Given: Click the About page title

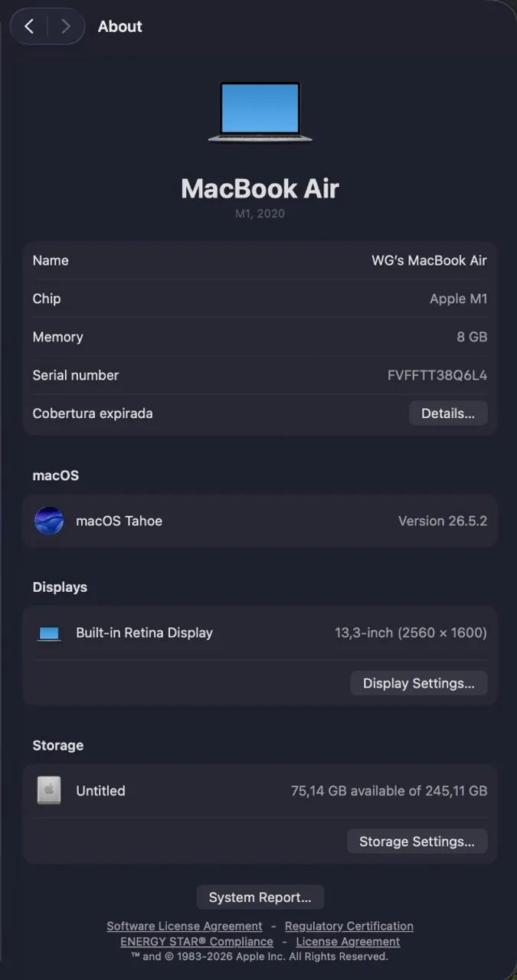Looking at the screenshot, I should [120, 26].
